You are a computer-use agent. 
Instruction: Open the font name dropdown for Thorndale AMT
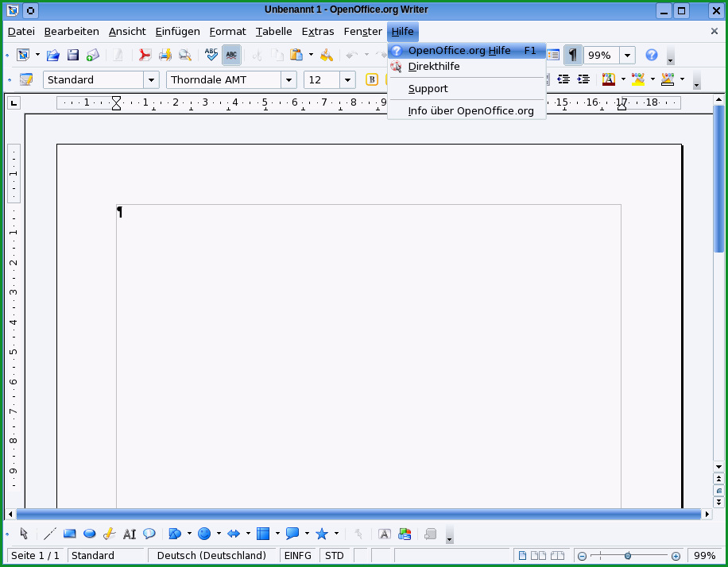pyautogui.click(x=288, y=79)
